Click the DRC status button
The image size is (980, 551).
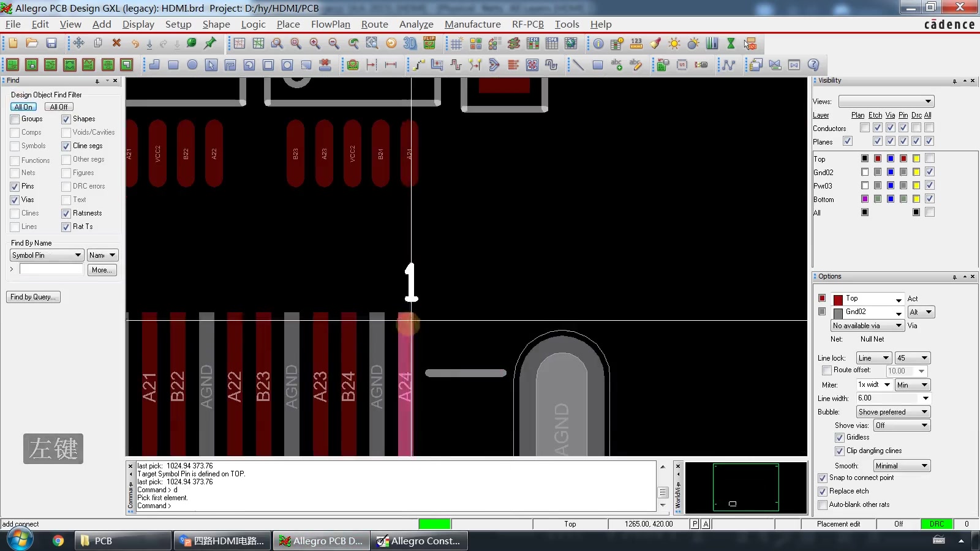pyautogui.click(x=937, y=524)
